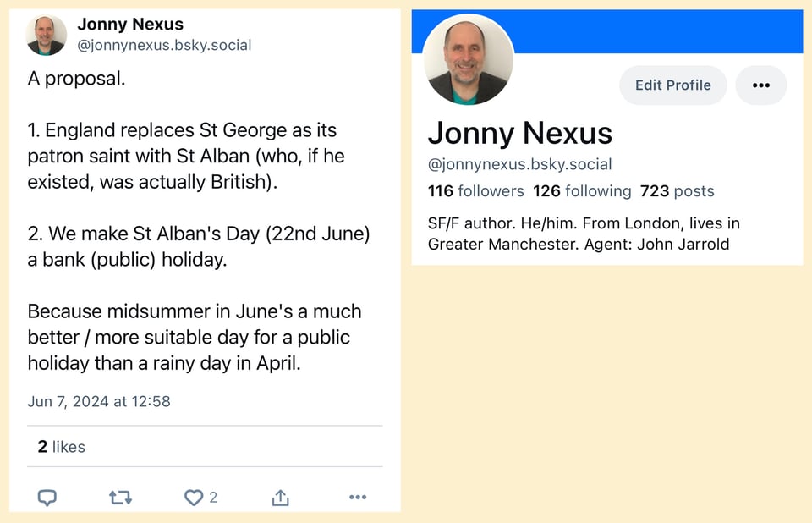Open the 116 followers list

[475, 191]
